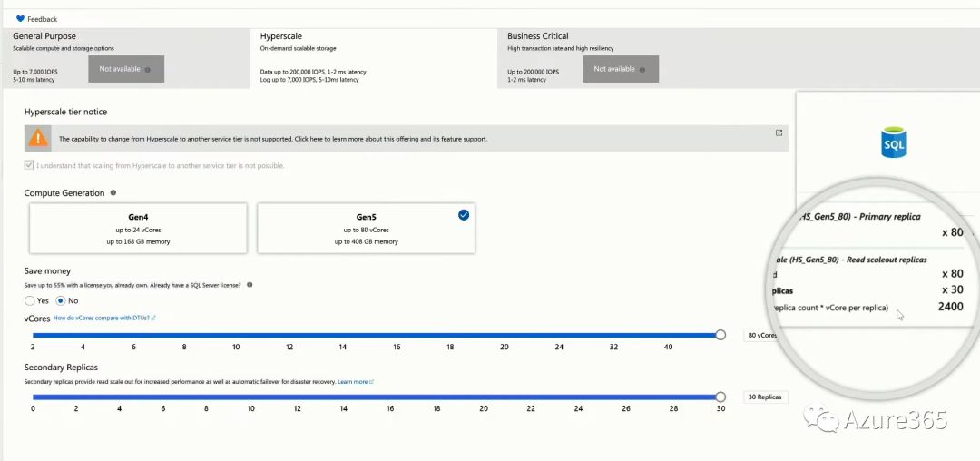Viewport: 980px width, 461px height.
Task: Click the info icon after SQL Server license question
Action: click(250, 285)
